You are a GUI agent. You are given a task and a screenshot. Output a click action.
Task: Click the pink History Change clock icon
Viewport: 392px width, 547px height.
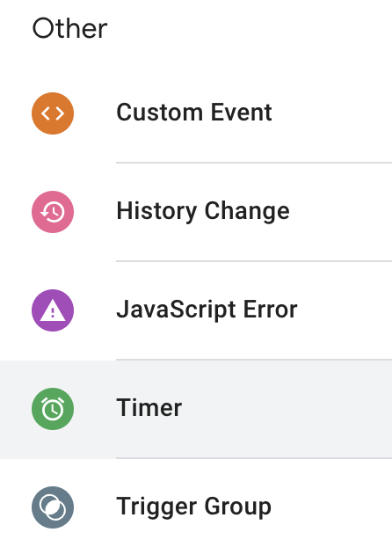53,212
